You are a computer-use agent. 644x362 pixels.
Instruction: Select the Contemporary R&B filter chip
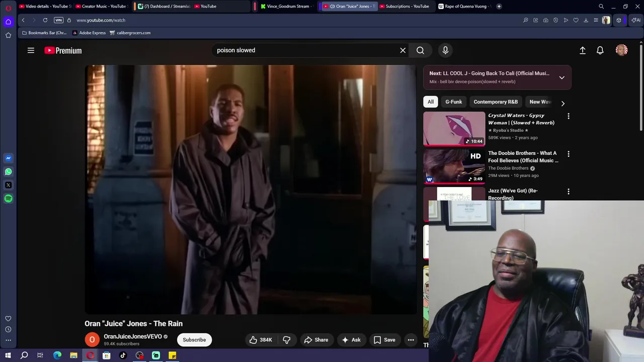tap(496, 102)
